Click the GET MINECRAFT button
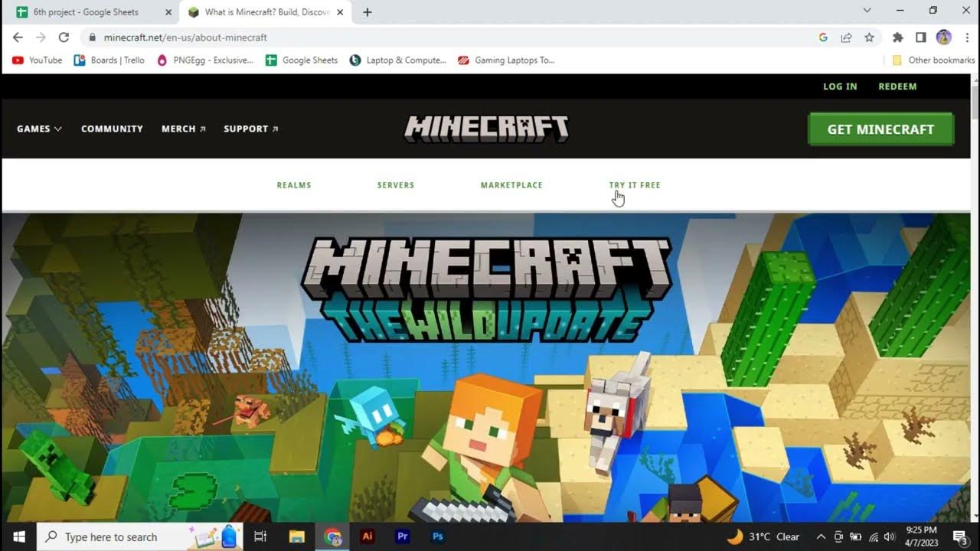The image size is (980, 551). [x=880, y=129]
